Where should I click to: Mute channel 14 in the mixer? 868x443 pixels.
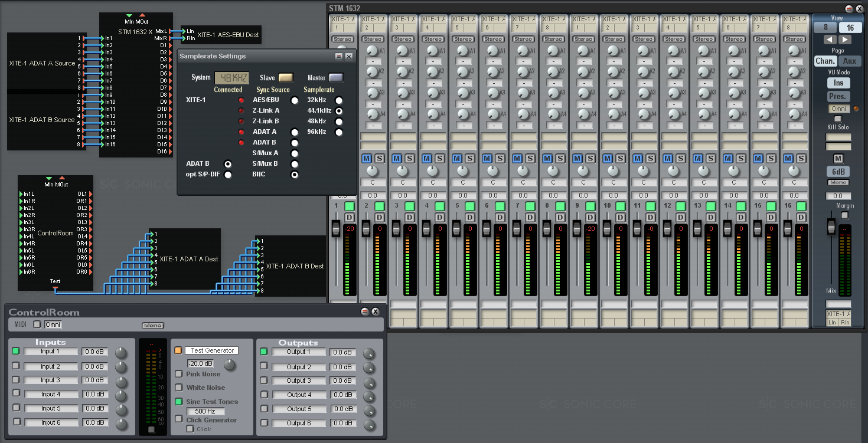728,158
